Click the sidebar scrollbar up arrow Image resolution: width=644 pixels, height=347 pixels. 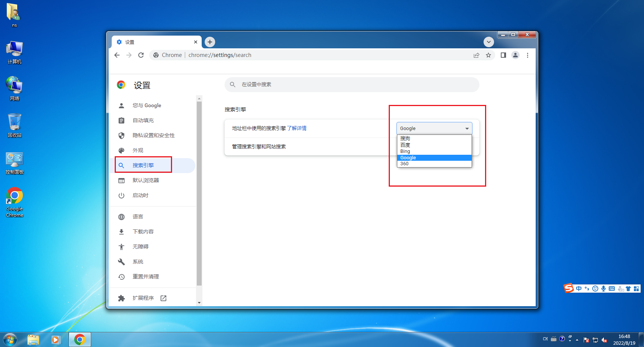(x=199, y=99)
